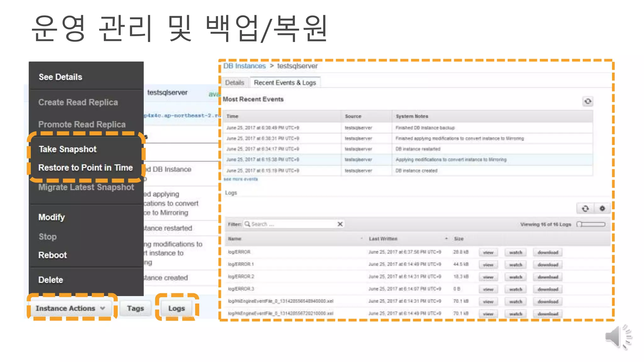Click the magnifier icon in the Filter box

point(247,224)
